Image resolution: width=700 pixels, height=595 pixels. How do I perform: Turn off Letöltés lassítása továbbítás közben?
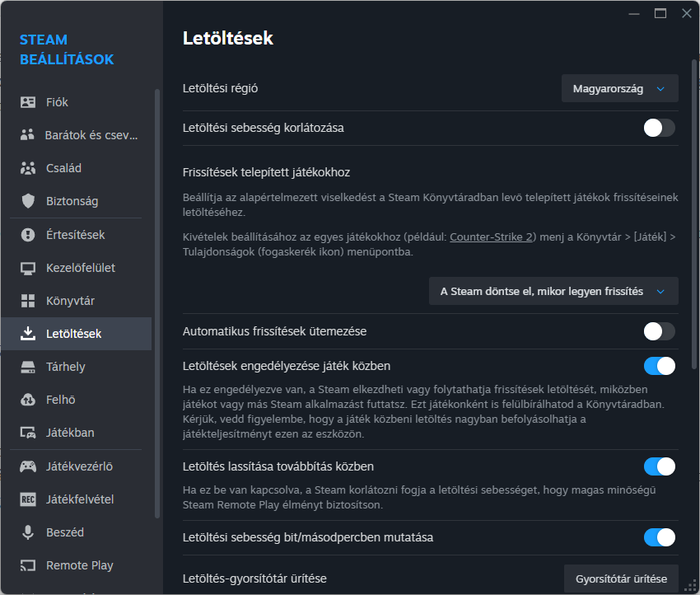tap(659, 466)
